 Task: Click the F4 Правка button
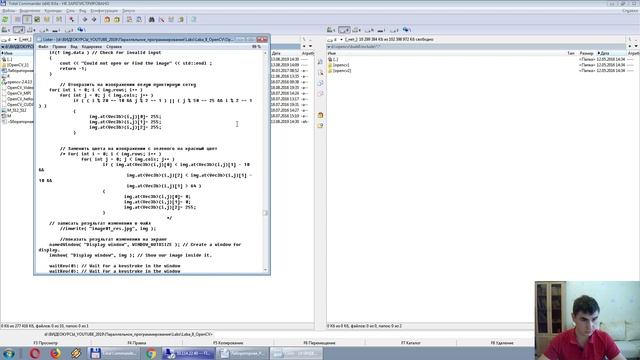tap(137, 343)
